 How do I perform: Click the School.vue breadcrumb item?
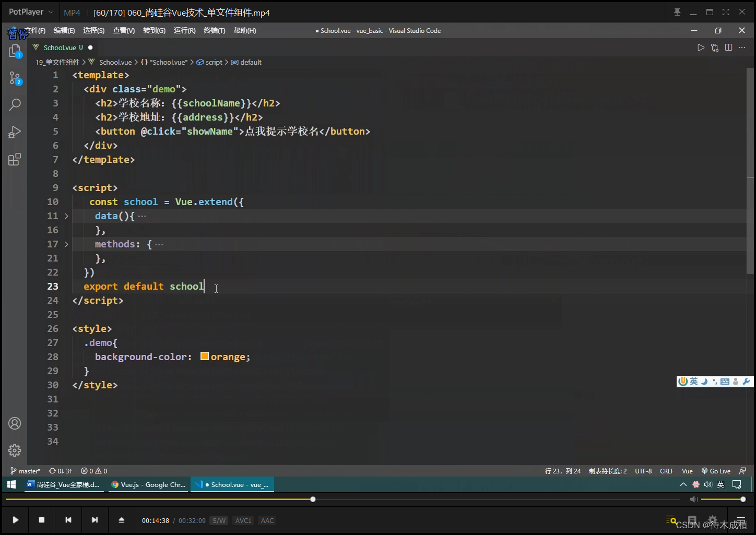coord(115,62)
